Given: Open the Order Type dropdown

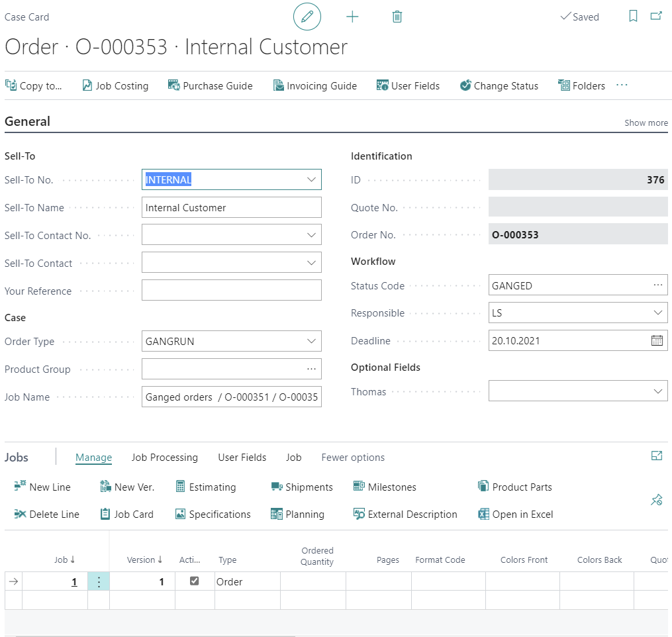Looking at the screenshot, I should pos(312,342).
